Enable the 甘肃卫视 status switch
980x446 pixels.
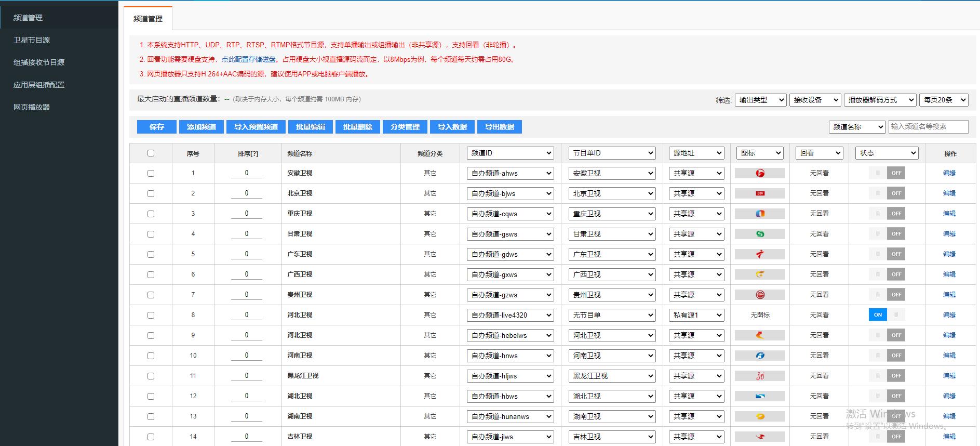[x=887, y=234]
